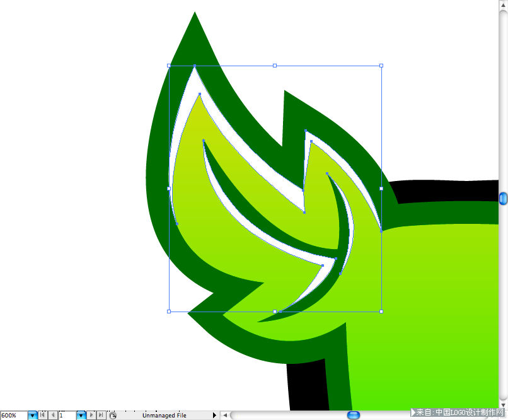508x420 pixels.
Task: Go to the next artboard arrow
Action: pos(91,415)
